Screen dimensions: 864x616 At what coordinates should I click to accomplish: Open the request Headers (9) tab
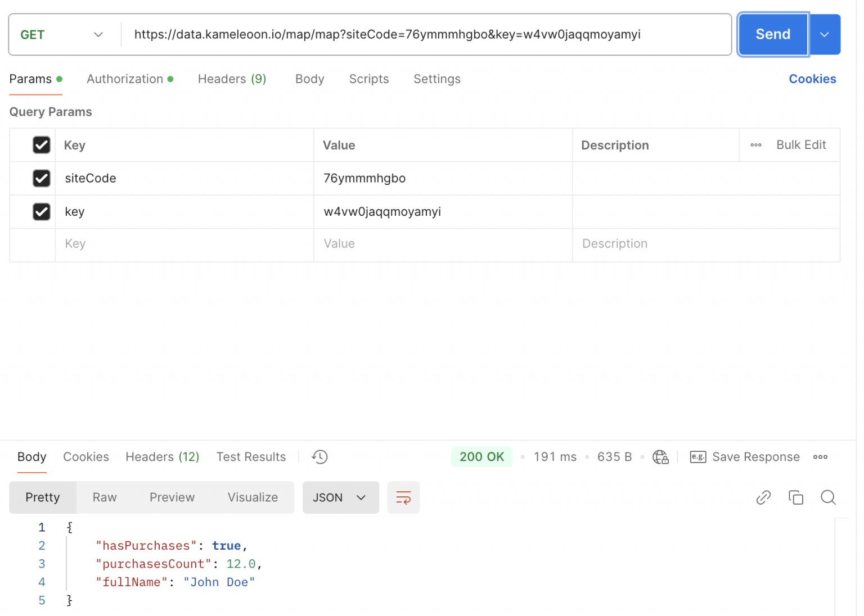[x=232, y=79]
